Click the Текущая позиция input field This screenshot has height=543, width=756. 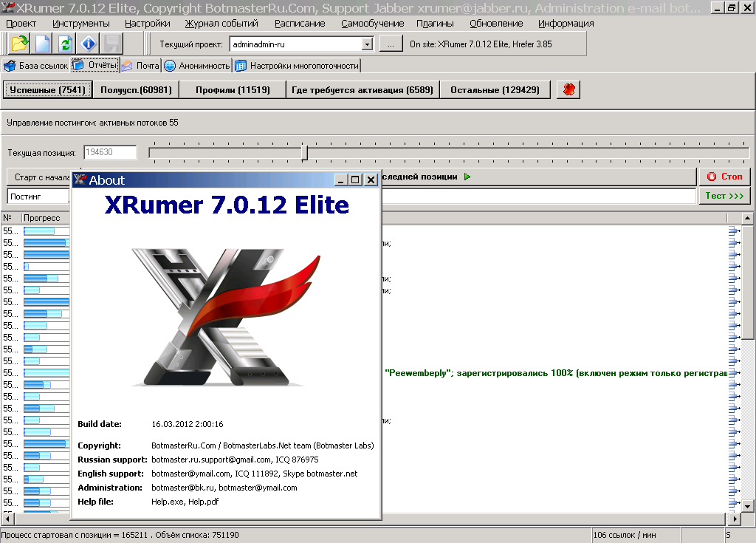(110, 152)
